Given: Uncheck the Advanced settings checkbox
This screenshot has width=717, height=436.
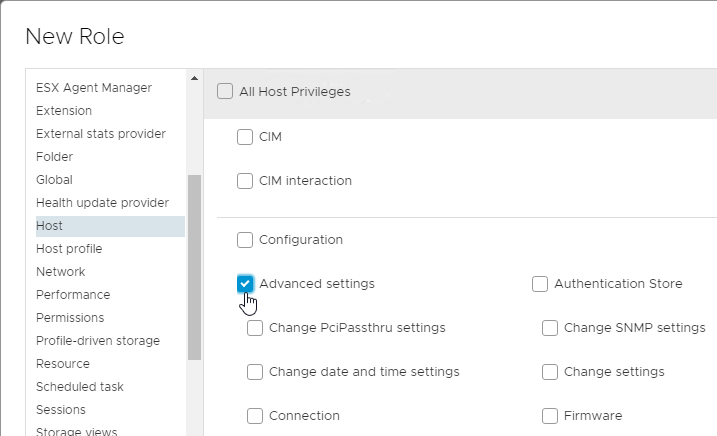Looking at the screenshot, I should 245,284.
